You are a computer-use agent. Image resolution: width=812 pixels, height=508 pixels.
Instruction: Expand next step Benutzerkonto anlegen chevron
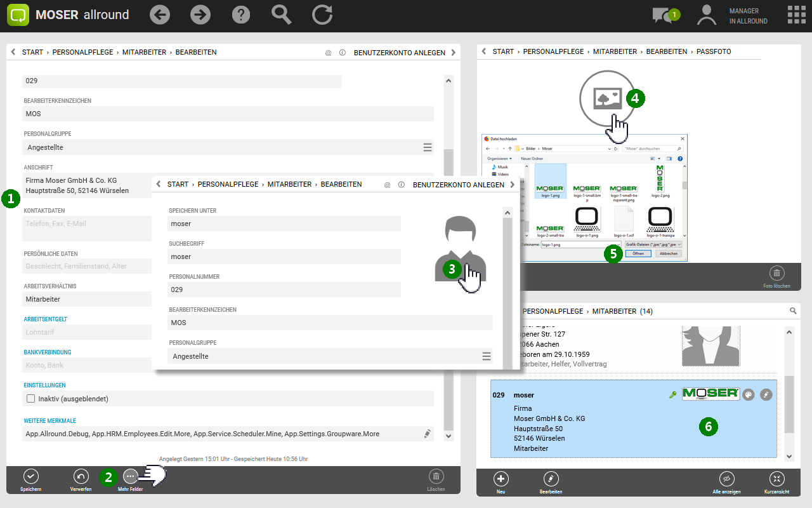453,53
